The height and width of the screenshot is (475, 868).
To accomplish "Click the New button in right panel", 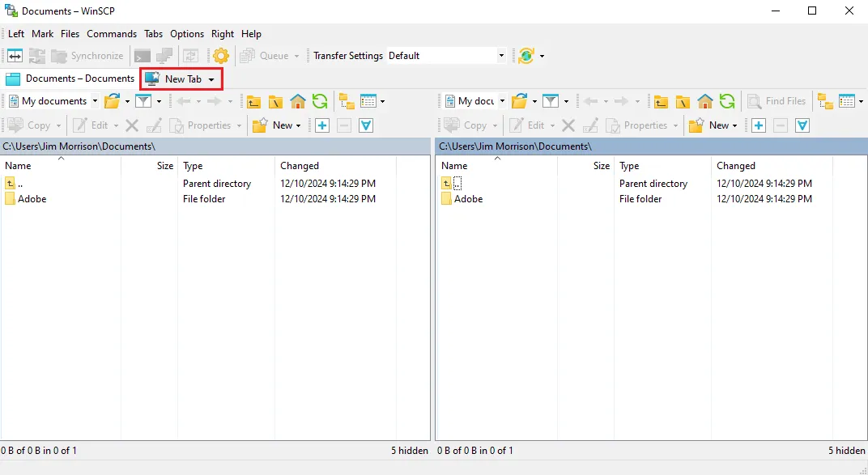I will [712, 125].
